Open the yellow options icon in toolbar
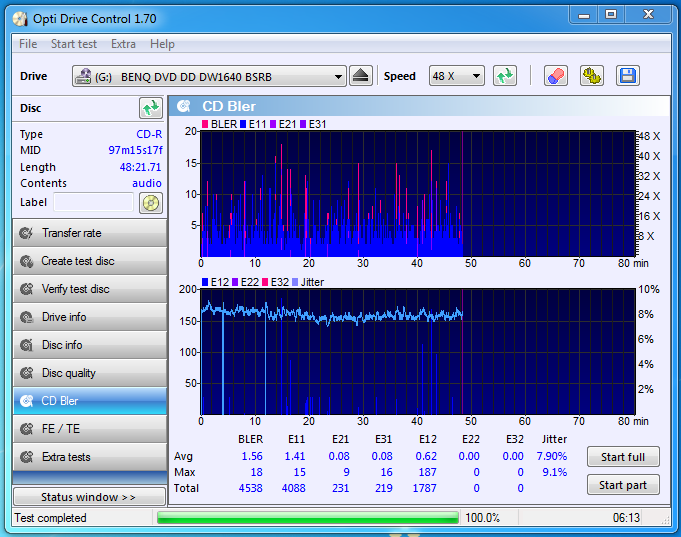Viewport: 681px width, 537px height. pos(592,76)
